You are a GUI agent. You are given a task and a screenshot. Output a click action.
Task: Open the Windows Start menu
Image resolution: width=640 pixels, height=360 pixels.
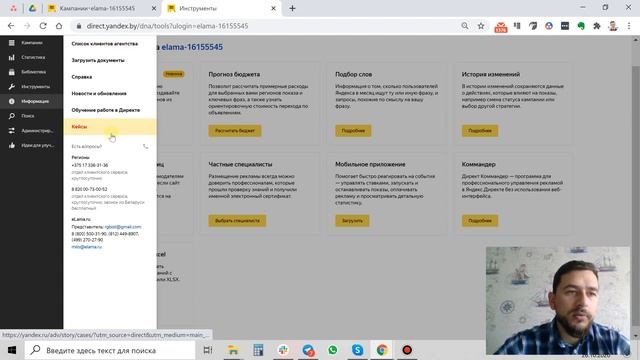[12, 350]
